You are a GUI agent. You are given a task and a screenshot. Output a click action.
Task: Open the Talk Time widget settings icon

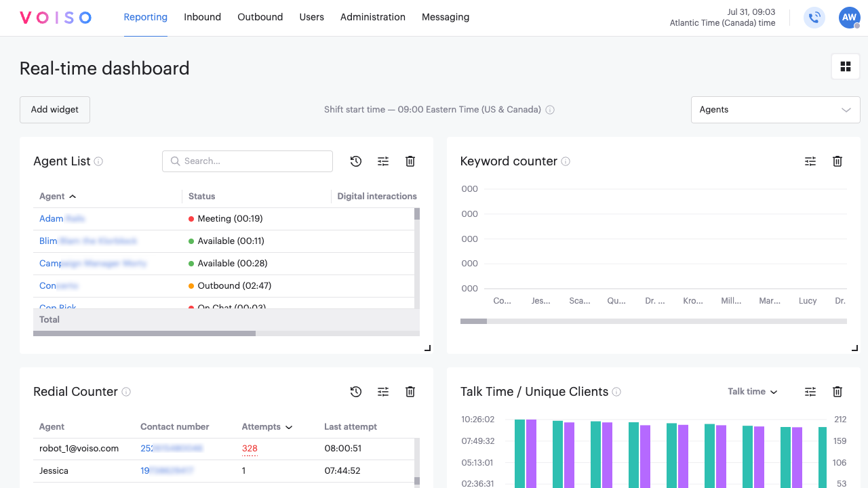click(x=810, y=392)
